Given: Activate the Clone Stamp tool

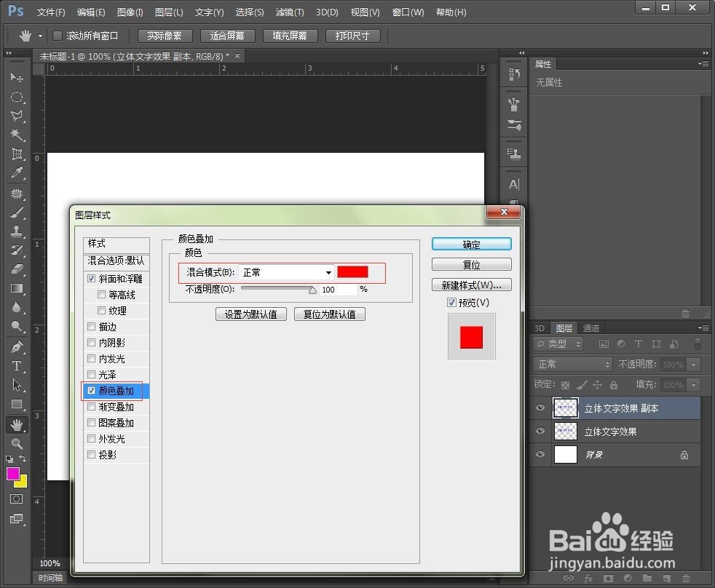Looking at the screenshot, I should [17, 229].
